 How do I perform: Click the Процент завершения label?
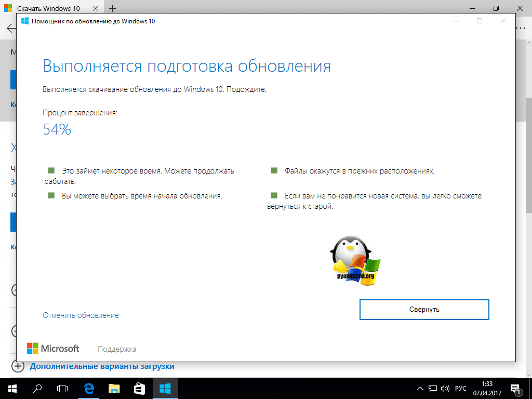point(80,113)
